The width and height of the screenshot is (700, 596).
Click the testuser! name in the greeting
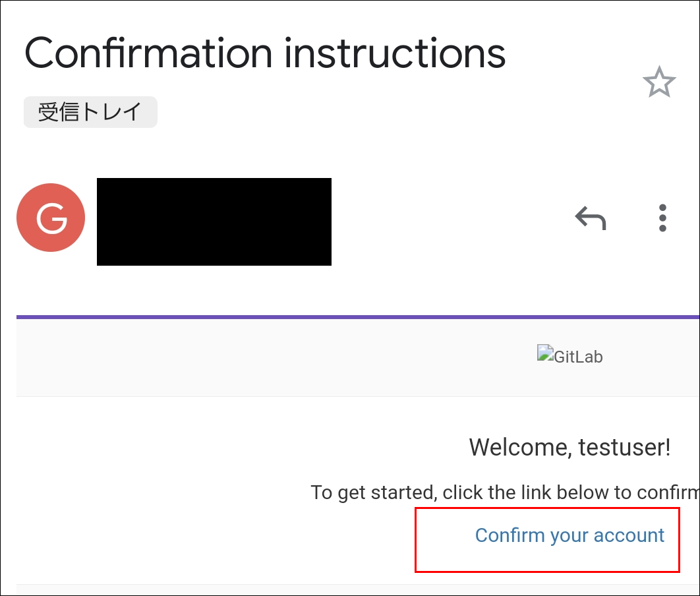tap(624, 448)
